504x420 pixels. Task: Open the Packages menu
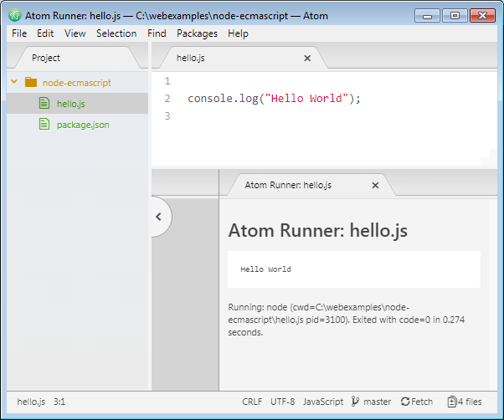197,33
